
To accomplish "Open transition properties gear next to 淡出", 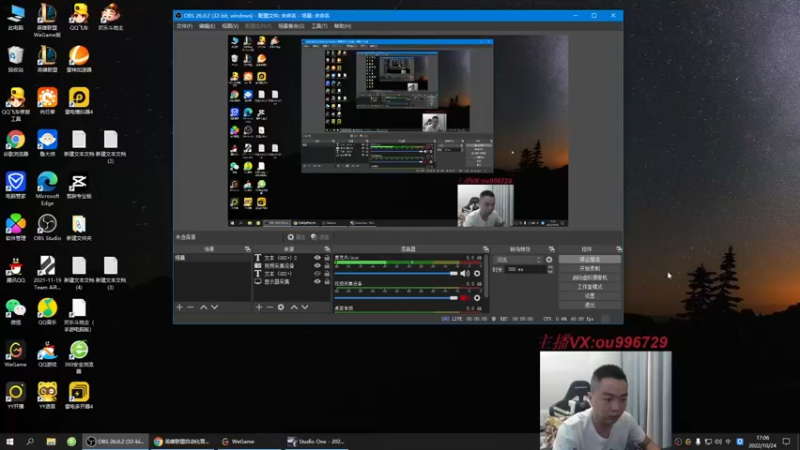I will [549, 260].
